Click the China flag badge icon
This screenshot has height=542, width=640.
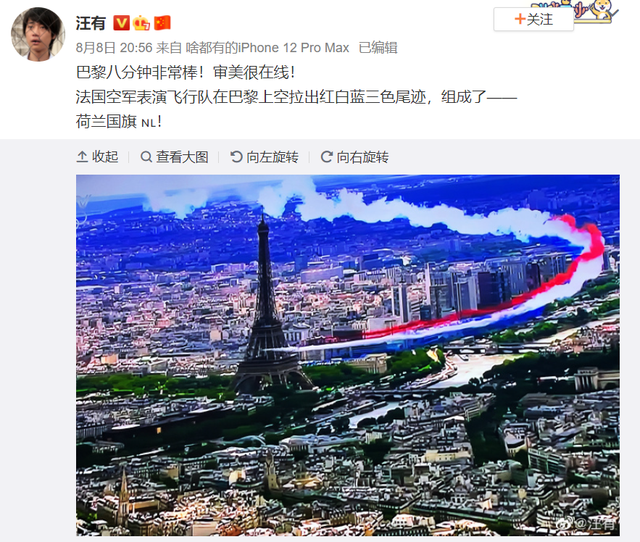[x=162, y=23]
